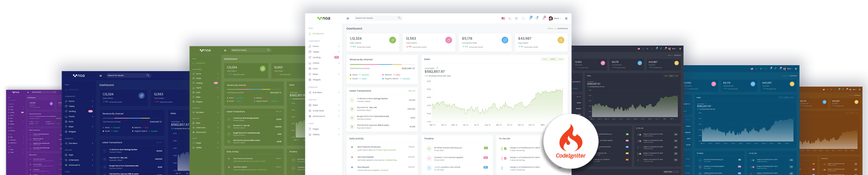Click the Revenue By channel progress bar, white dashboard
Viewport: 868px width, 175px height.
[x=382, y=64]
